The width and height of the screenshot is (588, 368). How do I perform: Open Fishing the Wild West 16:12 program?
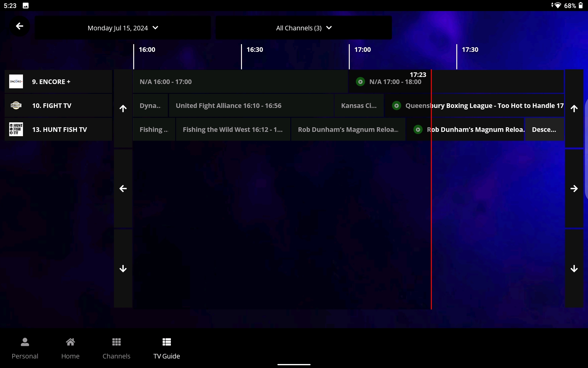[233, 129]
